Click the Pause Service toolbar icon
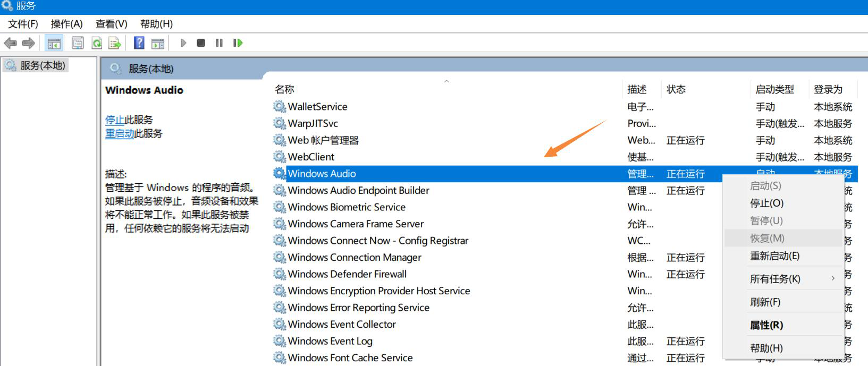This screenshot has height=366, width=868. (x=219, y=43)
